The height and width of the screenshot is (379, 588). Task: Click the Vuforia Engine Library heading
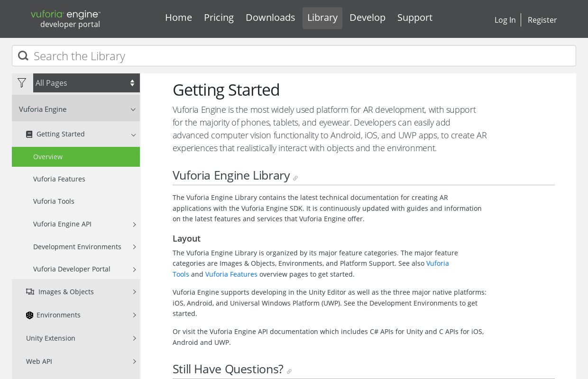point(231,175)
